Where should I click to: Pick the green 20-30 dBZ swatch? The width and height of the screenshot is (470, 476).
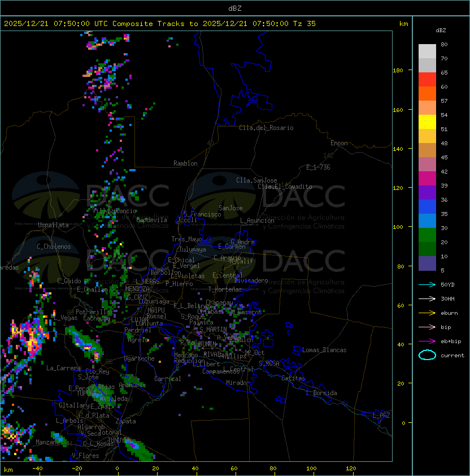427,235
